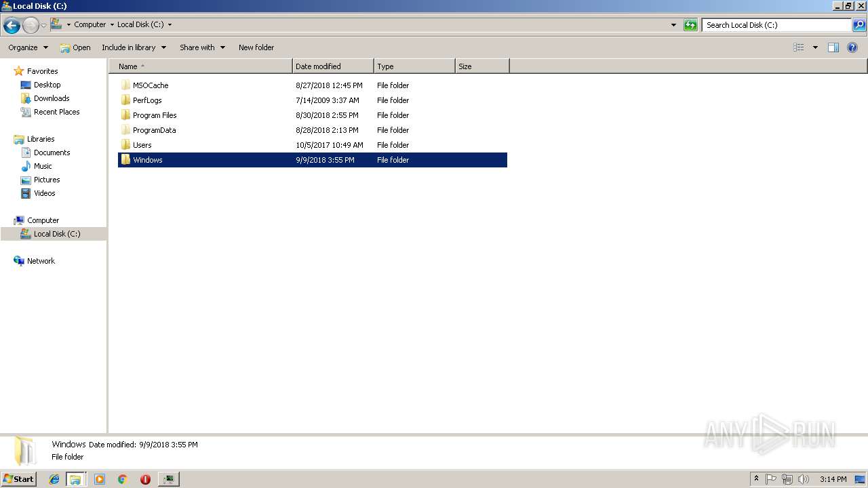Expand the Local Disk (C:) breadcrumb arrow
Image resolution: width=868 pixels, height=488 pixels.
point(170,24)
